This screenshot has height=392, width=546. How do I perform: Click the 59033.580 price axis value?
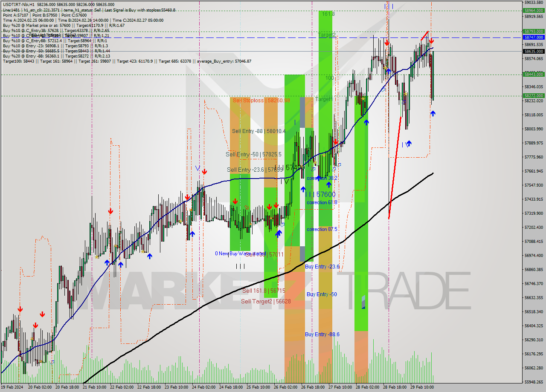tap(533, 2)
